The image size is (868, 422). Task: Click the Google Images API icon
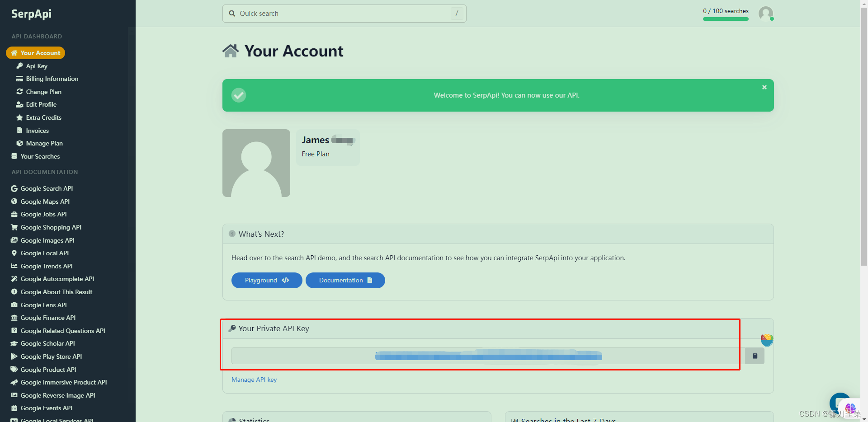[x=14, y=240]
